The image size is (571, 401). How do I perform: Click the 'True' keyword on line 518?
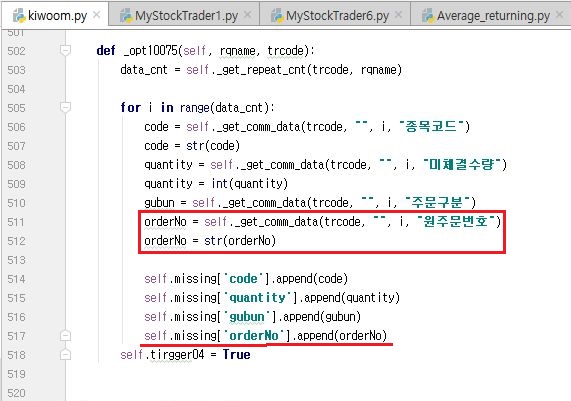[237, 354]
